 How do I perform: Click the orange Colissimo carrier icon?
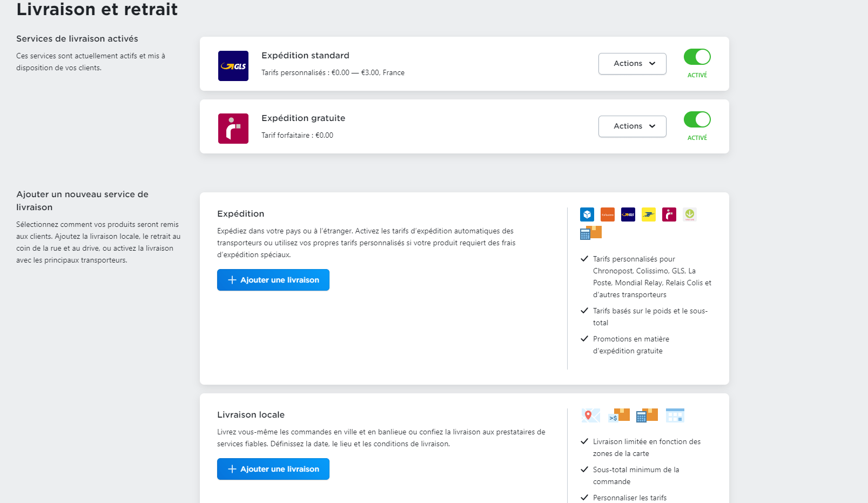[607, 214]
